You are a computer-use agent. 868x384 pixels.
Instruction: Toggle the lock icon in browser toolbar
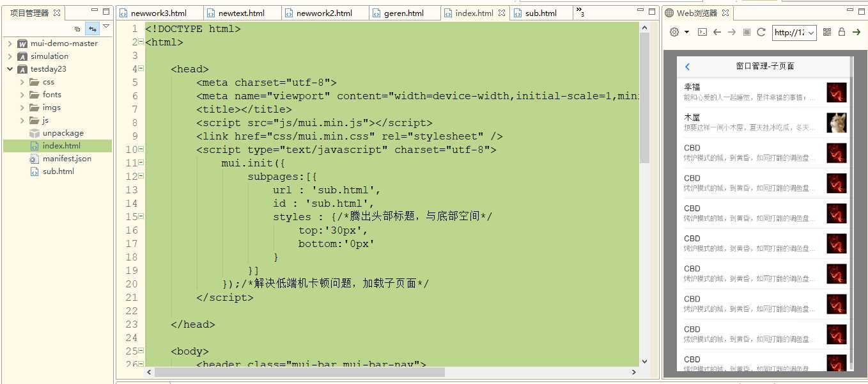click(842, 32)
